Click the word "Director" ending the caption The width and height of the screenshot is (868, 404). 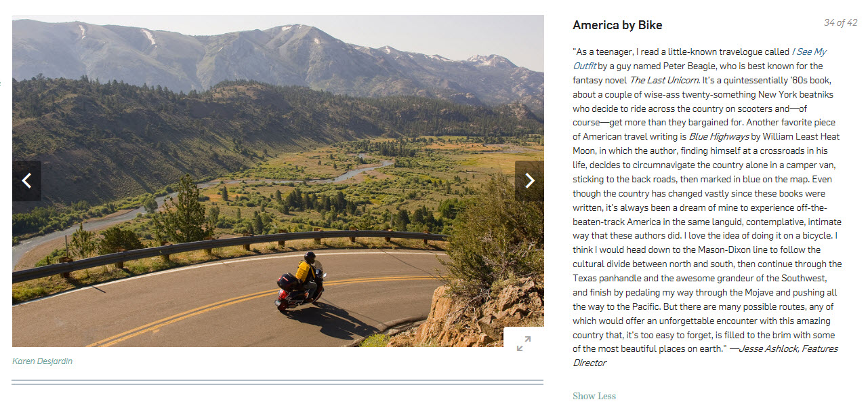point(590,363)
